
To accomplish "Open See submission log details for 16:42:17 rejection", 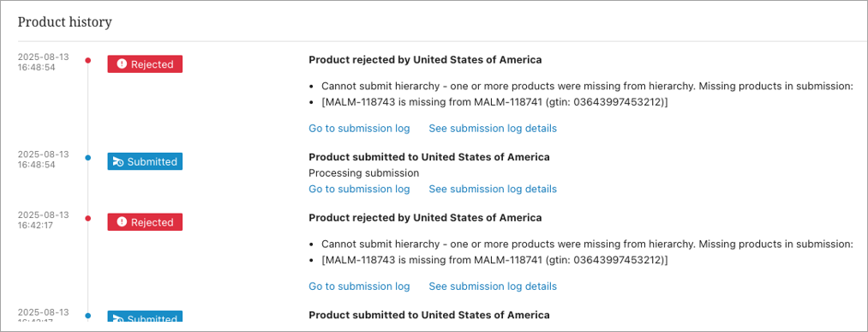I will pyautogui.click(x=493, y=287).
